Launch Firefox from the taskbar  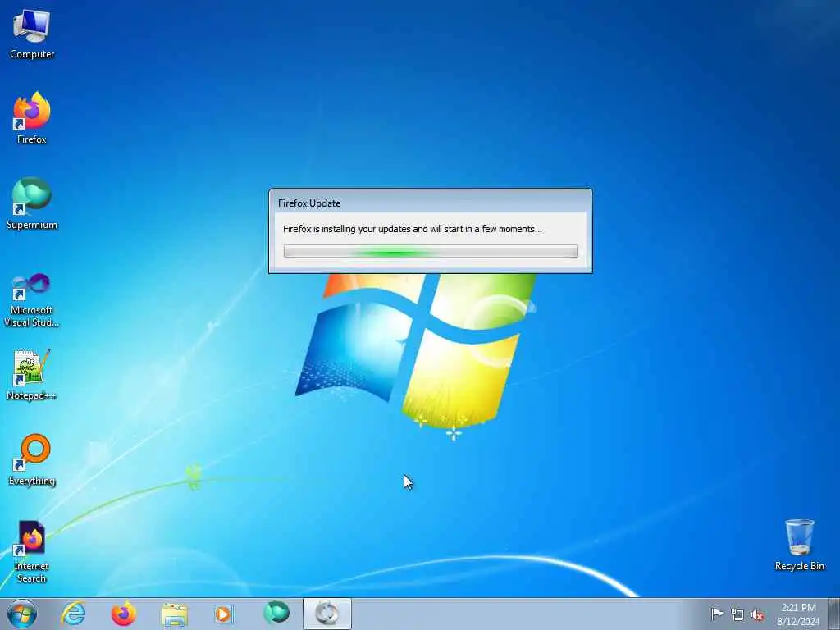124,614
